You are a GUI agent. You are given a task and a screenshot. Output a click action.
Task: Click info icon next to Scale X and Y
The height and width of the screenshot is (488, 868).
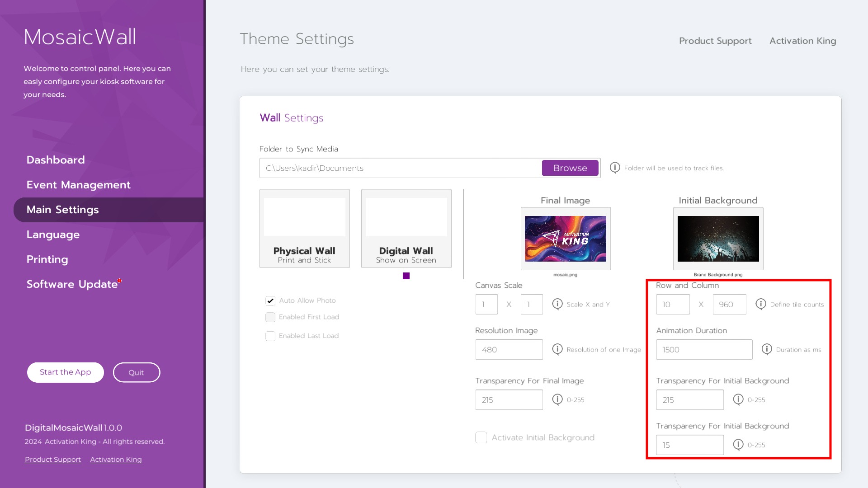[x=557, y=304]
